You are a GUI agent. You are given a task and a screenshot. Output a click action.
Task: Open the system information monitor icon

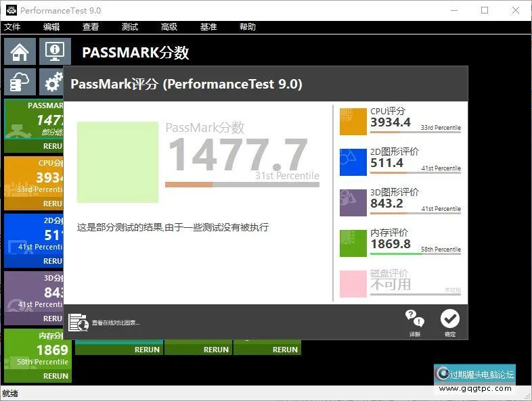pos(54,52)
